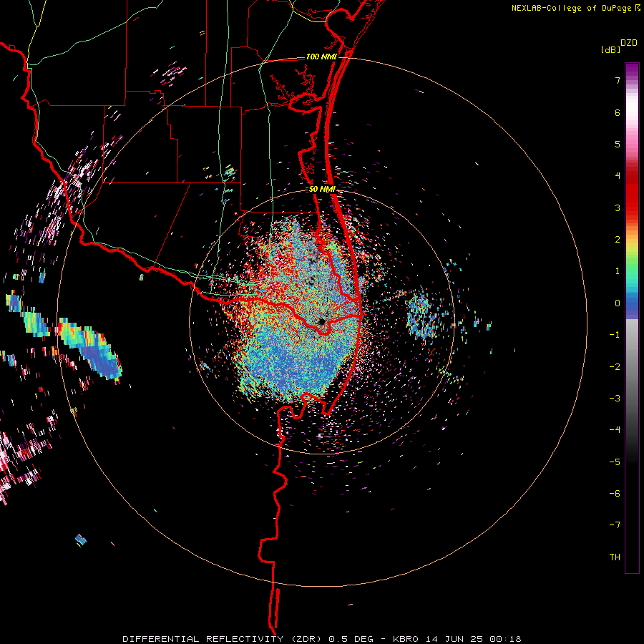Click the TH threshold label on legend

coord(615,557)
